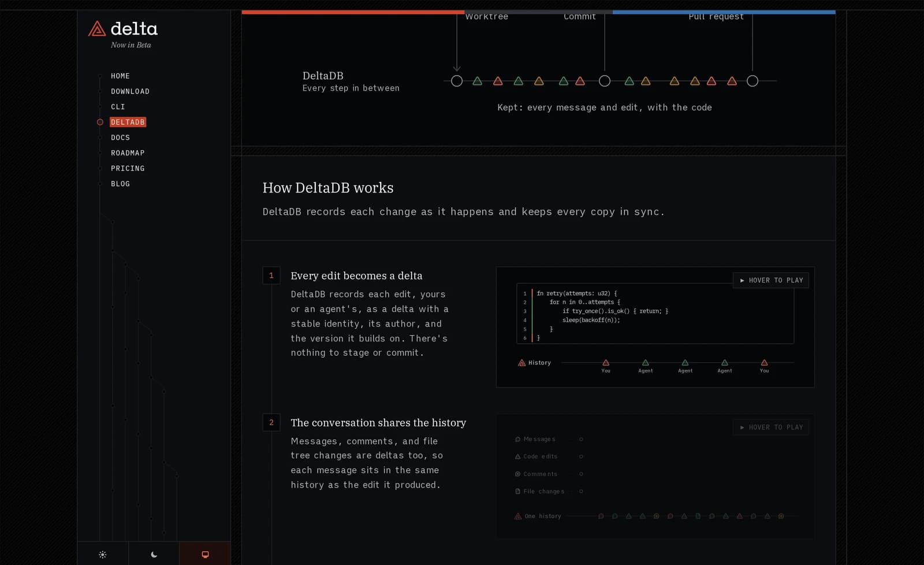The image size is (924, 565).
Task: Click the step 1 number box
Action: click(x=271, y=276)
